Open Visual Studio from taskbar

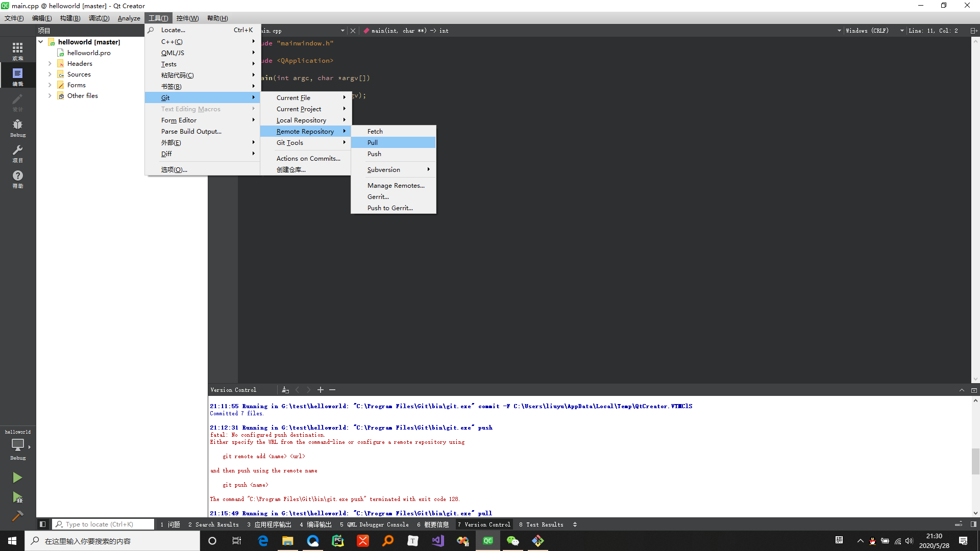(x=438, y=541)
